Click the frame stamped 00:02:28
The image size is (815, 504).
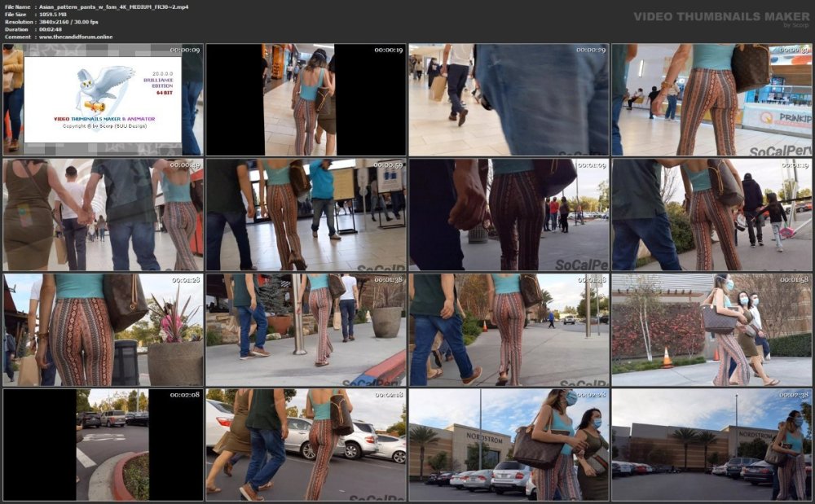point(509,445)
